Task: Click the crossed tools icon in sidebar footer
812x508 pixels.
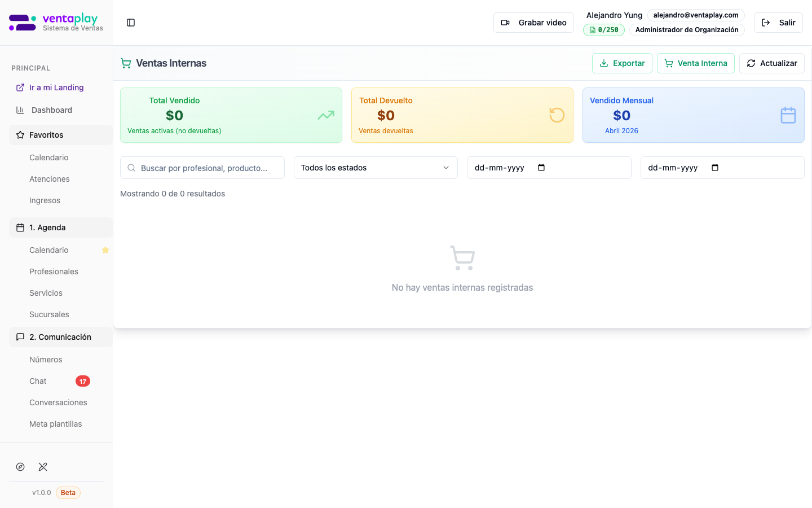Action: (43, 467)
